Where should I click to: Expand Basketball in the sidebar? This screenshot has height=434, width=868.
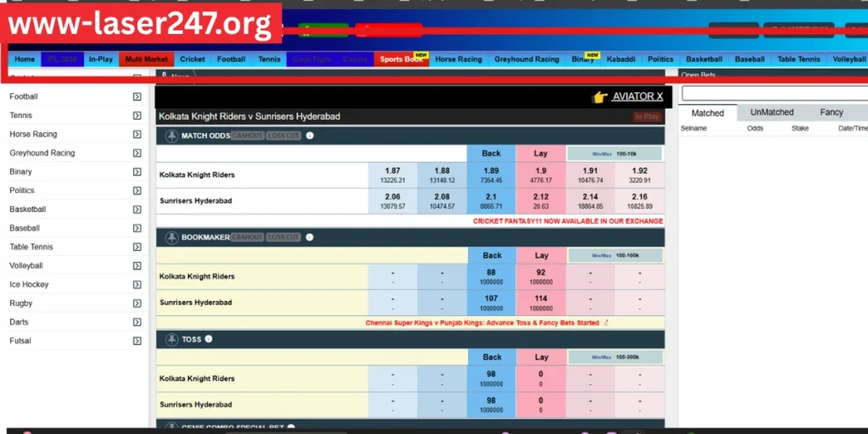[x=137, y=210]
